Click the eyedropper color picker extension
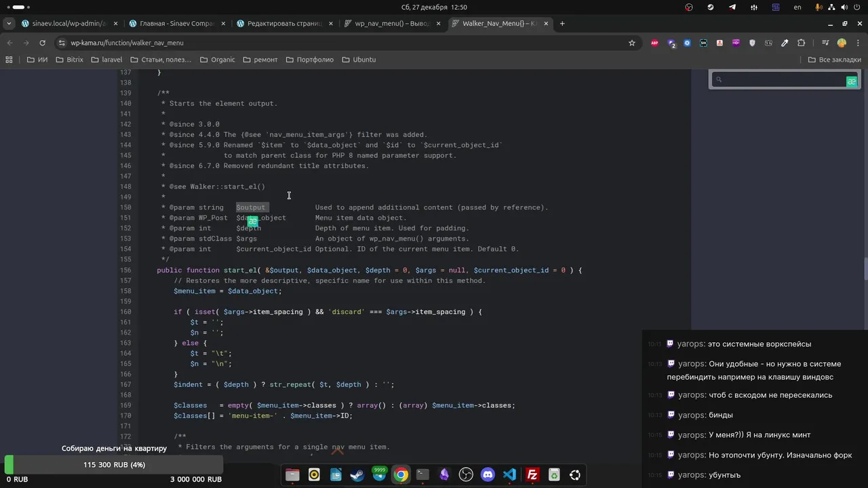Image resolution: width=868 pixels, height=488 pixels. pos(785,43)
